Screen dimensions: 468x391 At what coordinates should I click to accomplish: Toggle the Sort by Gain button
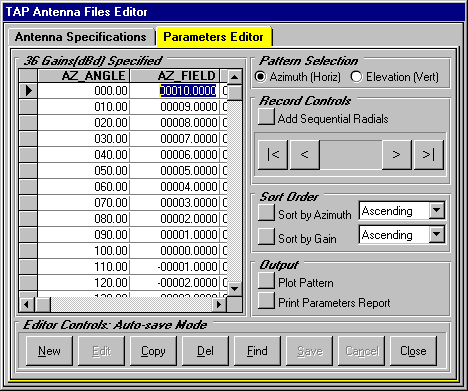click(266, 236)
